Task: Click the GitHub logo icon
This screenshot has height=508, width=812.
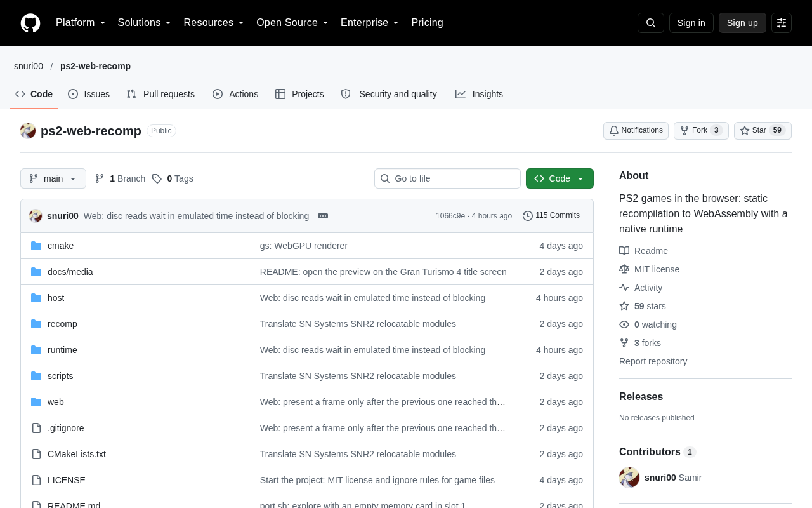Action: pyautogui.click(x=30, y=23)
